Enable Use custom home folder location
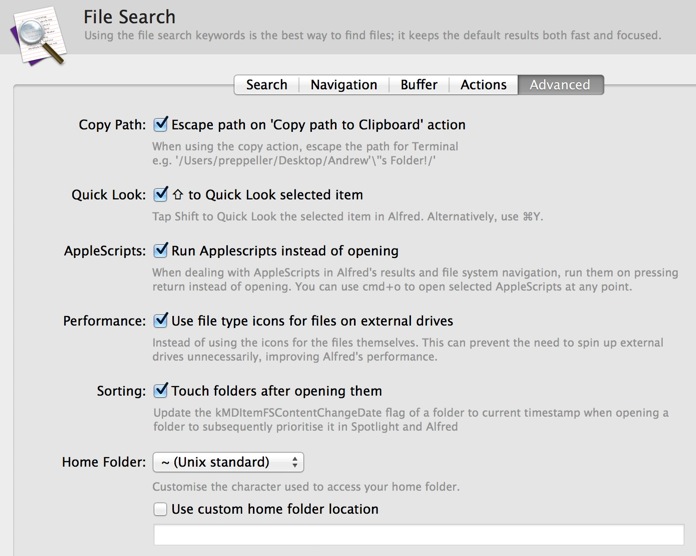Screen dimensions: 696x556 (x=160, y=509)
